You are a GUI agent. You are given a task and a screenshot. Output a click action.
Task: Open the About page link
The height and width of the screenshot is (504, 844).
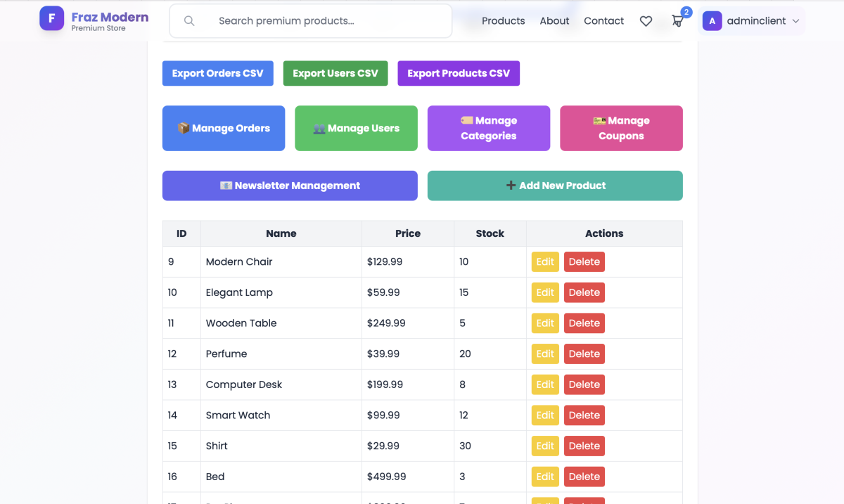point(554,21)
